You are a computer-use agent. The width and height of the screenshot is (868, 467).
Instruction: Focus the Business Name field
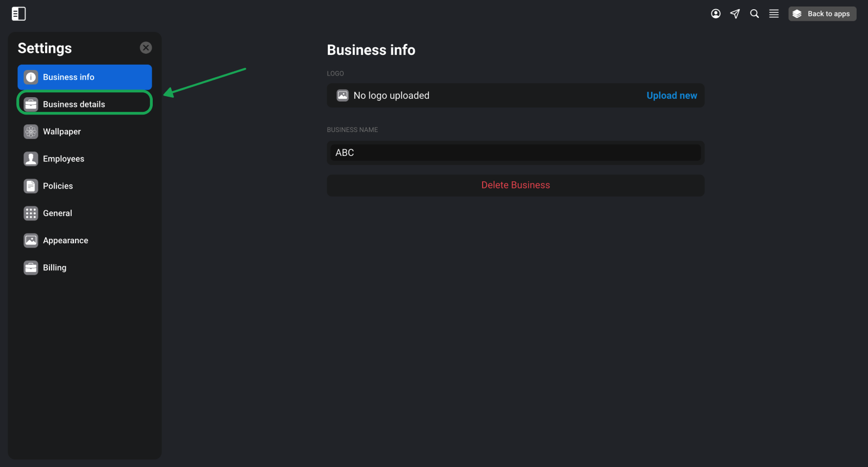[515, 153]
